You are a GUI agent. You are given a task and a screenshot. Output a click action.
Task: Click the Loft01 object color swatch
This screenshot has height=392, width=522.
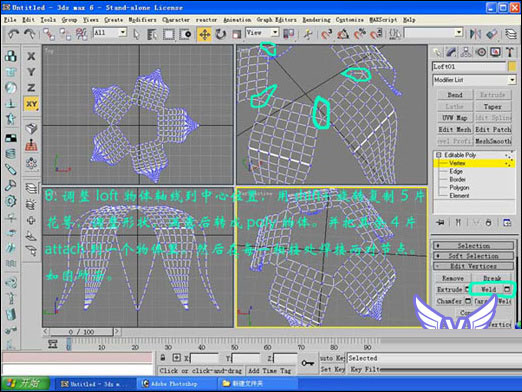tap(512, 66)
